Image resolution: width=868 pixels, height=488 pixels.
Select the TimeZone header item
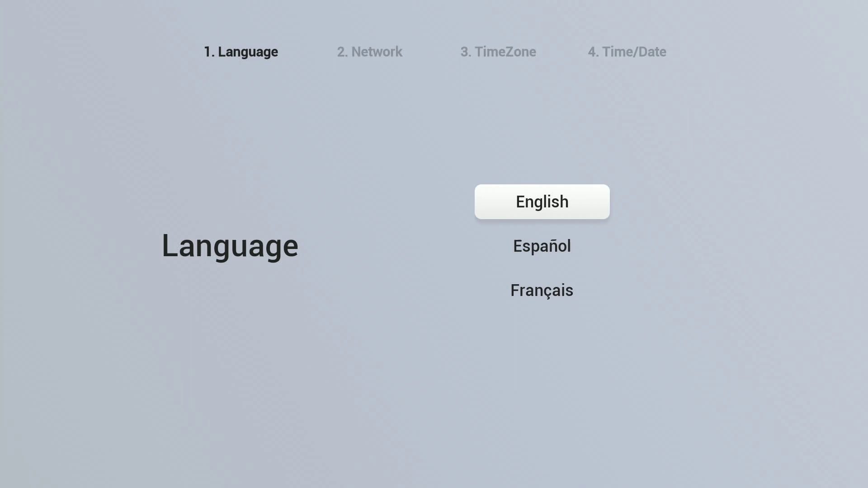[498, 52]
